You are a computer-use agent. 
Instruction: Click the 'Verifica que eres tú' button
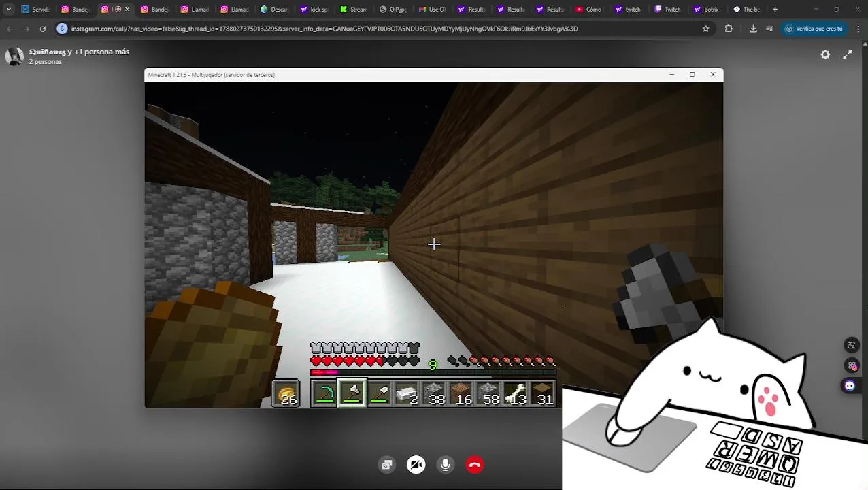click(x=814, y=29)
